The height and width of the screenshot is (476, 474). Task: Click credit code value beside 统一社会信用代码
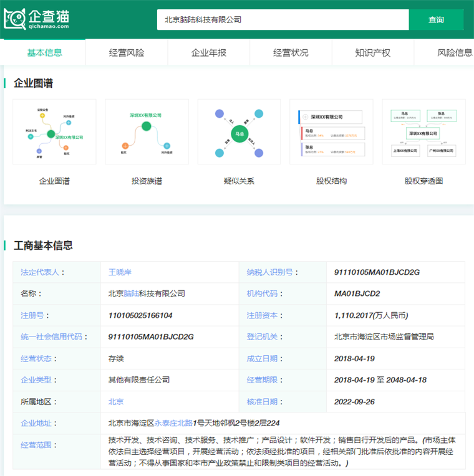tap(151, 336)
